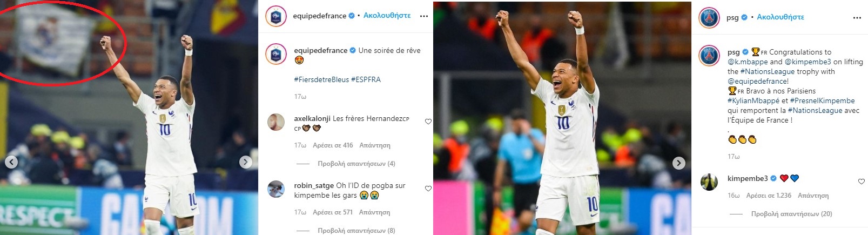The width and height of the screenshot is (868, 235).
Task: Open equipedefrance post options three-dot menu
Action: click(x=424, y=16)
